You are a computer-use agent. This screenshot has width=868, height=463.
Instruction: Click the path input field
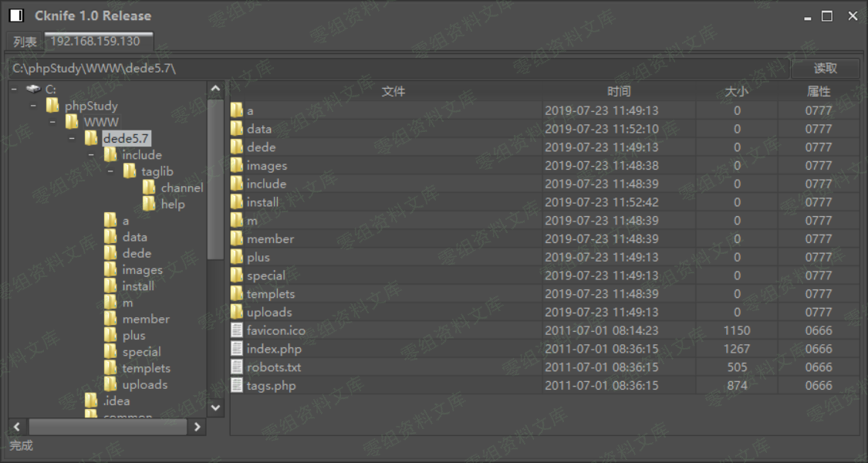point(398,68)
